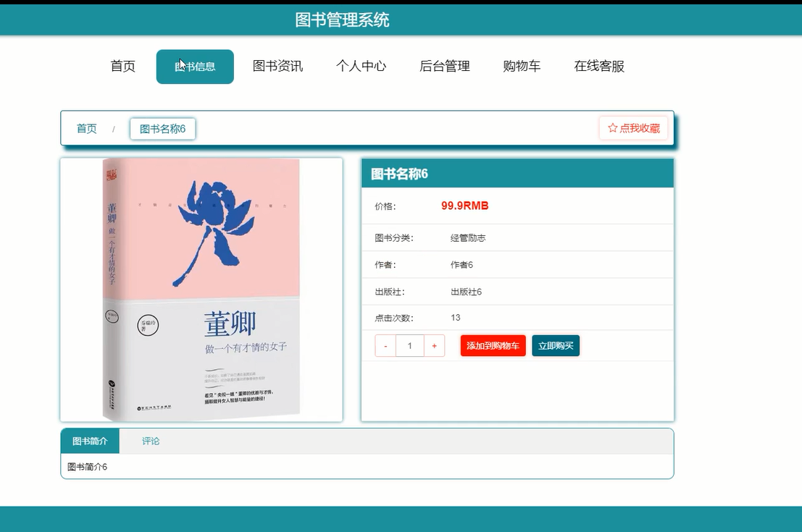Click the 董卿 book cover image
Viewport: 802px width, 532px height.
point(201,290)
